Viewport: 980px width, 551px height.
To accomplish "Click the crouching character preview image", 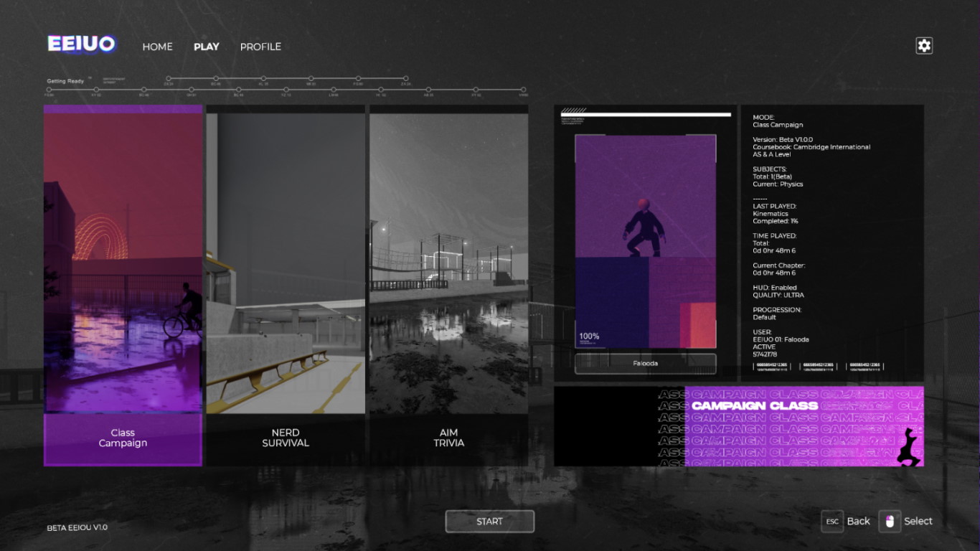I will pos(645,242).
